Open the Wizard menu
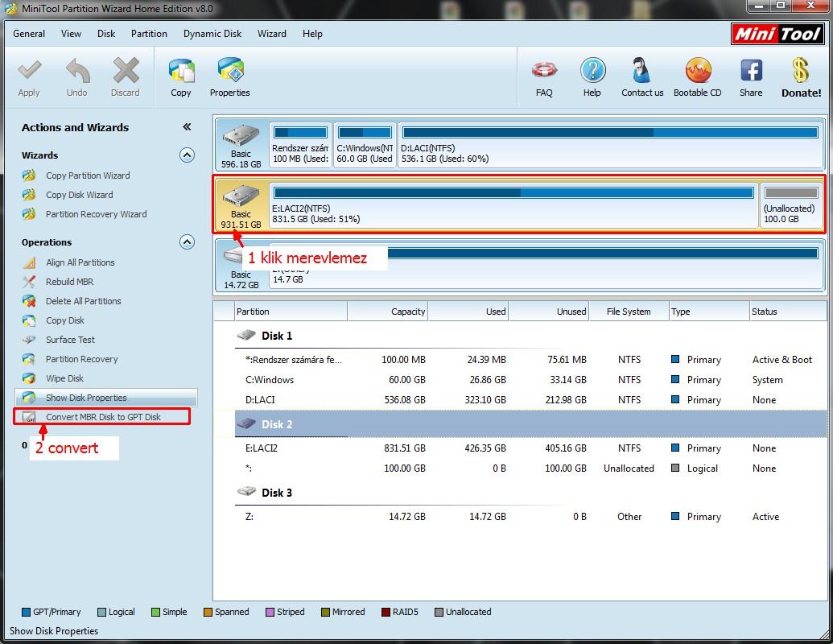 pyautogui.click(x=272, y=34)
